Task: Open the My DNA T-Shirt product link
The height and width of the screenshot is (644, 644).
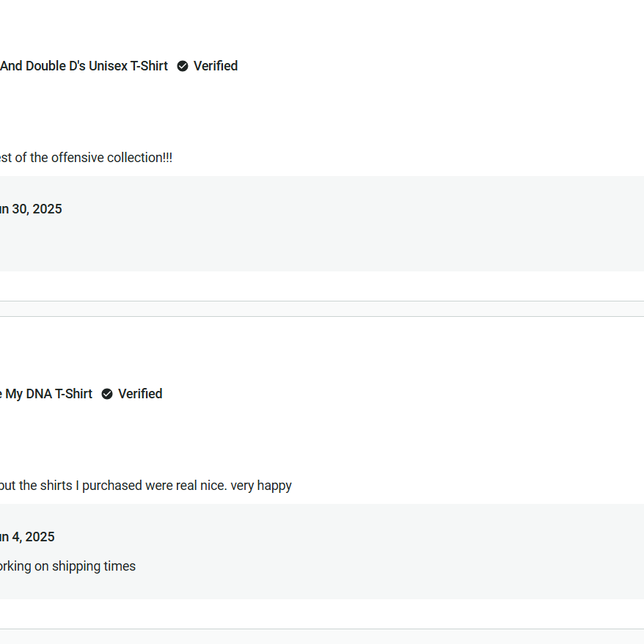Action: [x=46, y=394]
